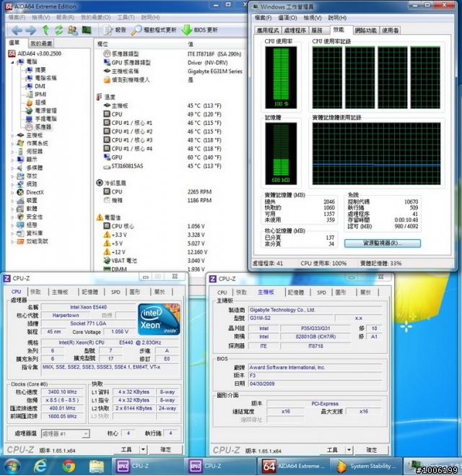462x476 pixels.
Task: Switch to 我的最愛 tab in AIDA64 sidebar
Action: pos(41,43)
